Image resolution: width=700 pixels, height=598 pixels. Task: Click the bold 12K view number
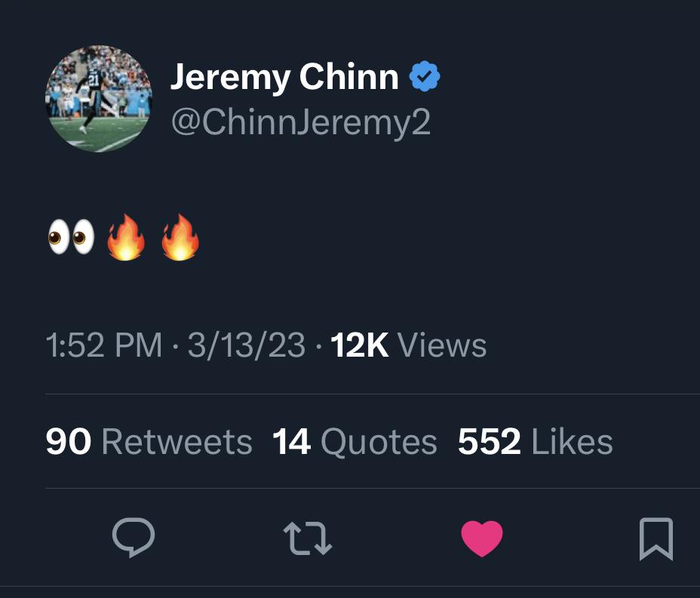click(x=359, y=345)
